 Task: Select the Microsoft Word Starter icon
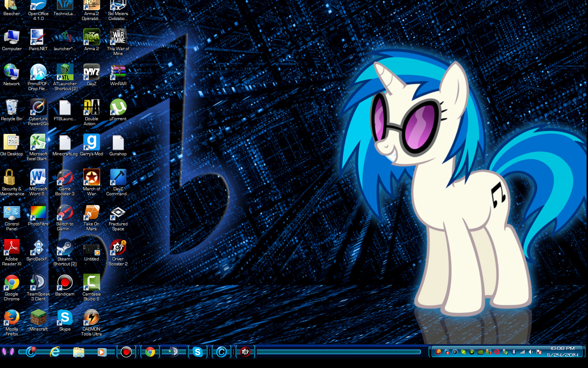pyautogui.click(x=38, y=182)
